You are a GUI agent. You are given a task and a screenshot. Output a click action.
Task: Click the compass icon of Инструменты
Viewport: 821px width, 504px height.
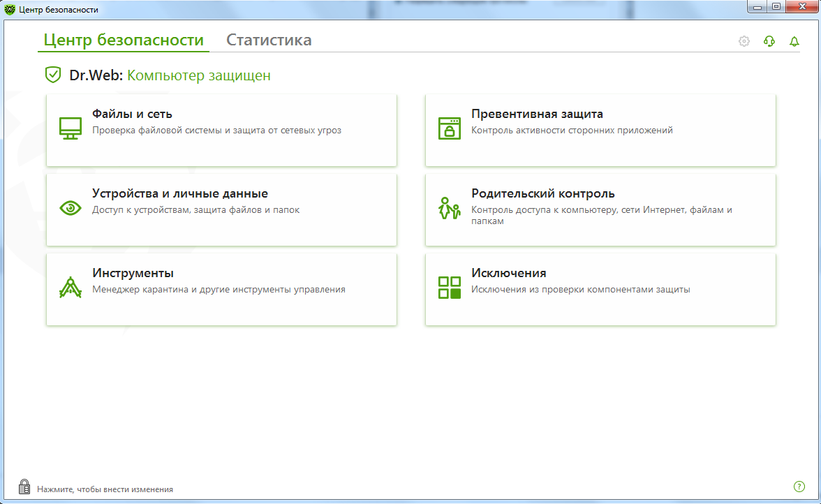click(70, 288)
